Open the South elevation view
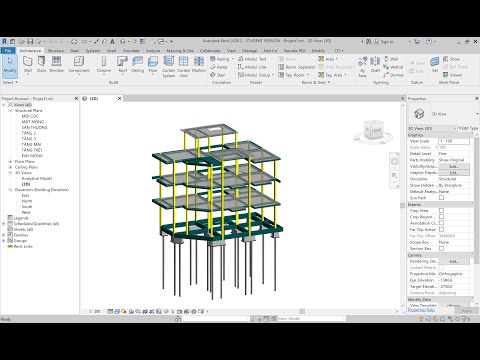The height and width of the screenshot is (360, 480). (x=27, y=207)
